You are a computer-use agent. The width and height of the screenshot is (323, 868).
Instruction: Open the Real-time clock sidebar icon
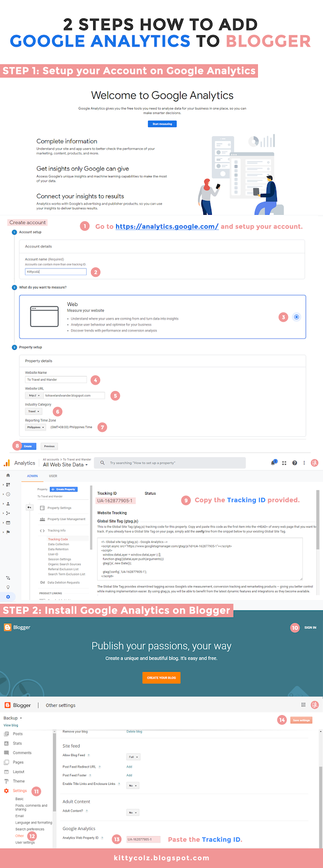[8, 494]
